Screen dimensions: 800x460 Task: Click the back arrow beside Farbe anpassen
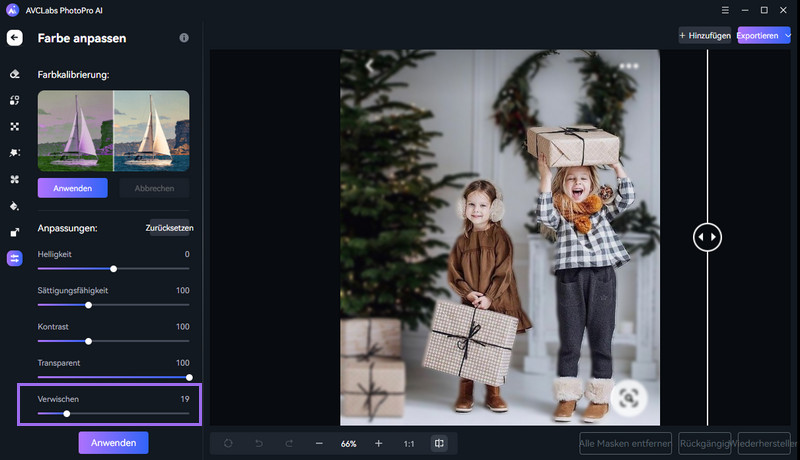[14, 38]
